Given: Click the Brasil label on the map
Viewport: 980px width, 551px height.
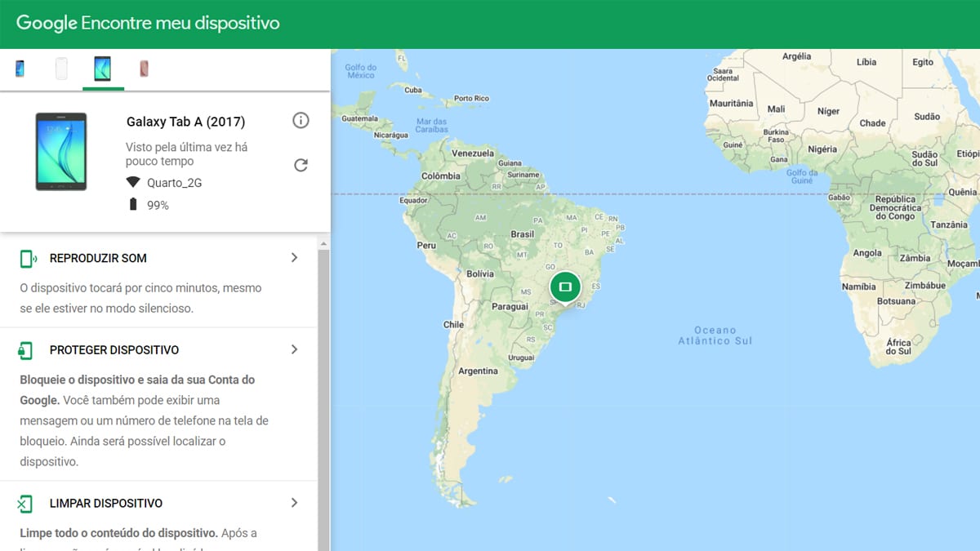Looking at the screenshot, I should click(x=522, y=234).
